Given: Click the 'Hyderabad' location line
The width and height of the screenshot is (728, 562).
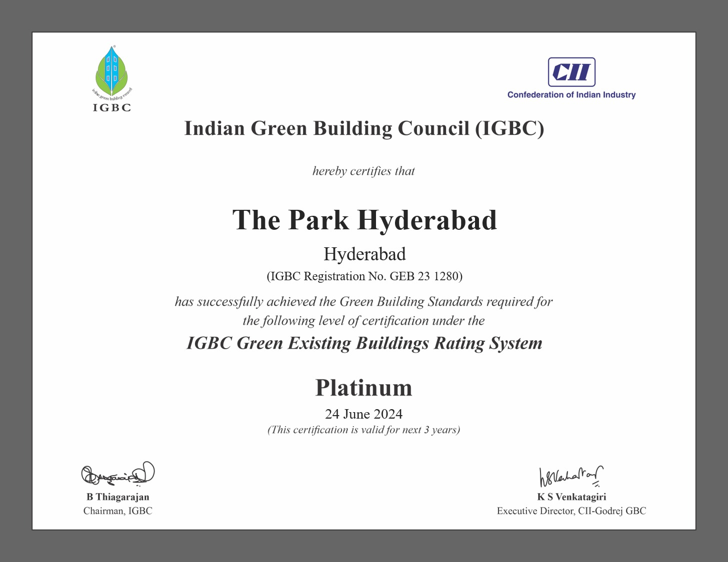Looking at the screenshot, I should [x=364, y=254].
